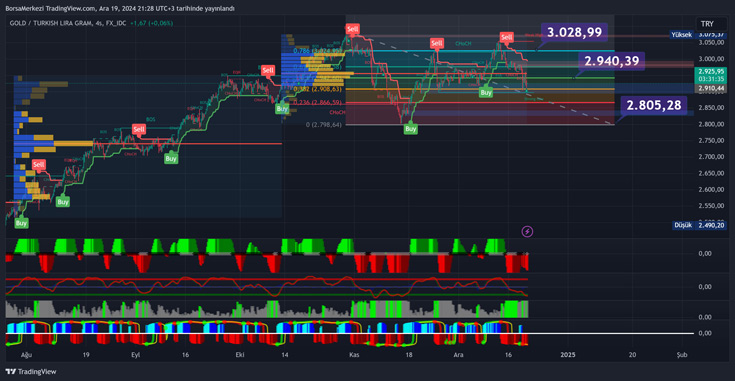Click the 3.028,99 price callout
Viewport: 735px width, 381px height.
pyautogui.click(x=574, y=32)
